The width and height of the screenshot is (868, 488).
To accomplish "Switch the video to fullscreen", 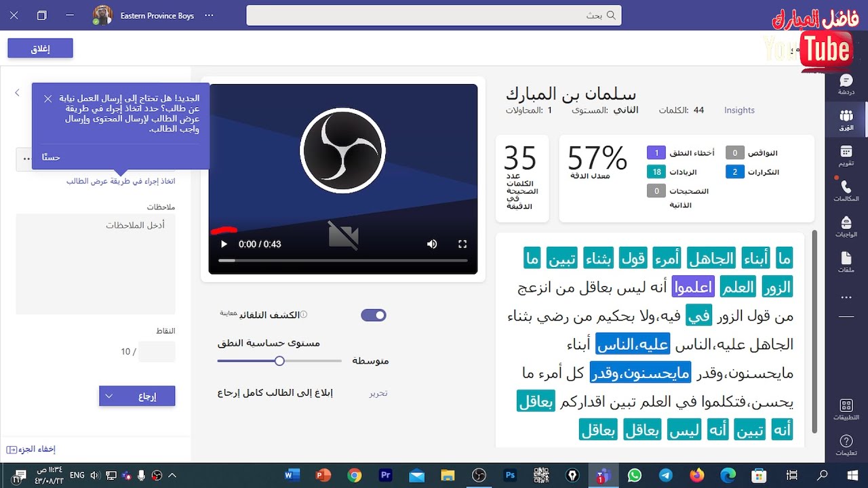I will (462, 244).
